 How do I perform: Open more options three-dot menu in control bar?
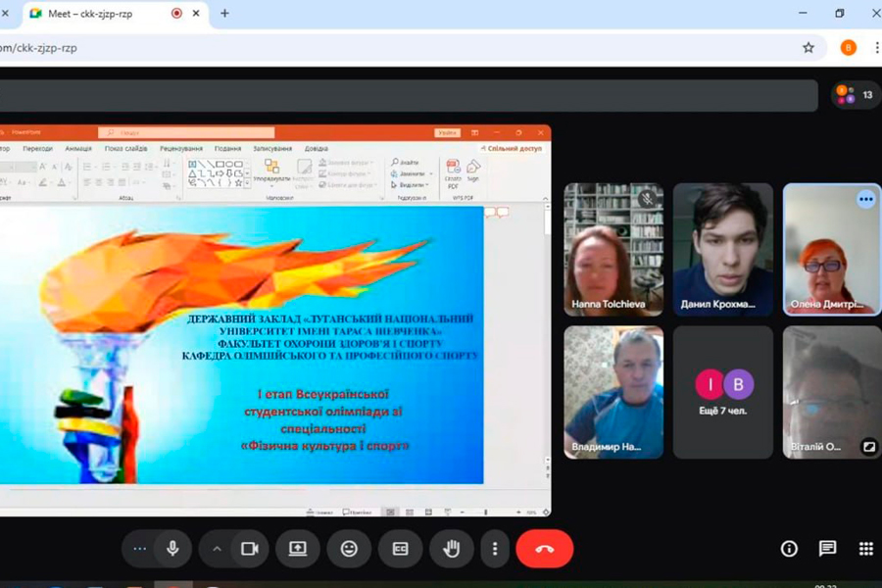pos(495,549)
